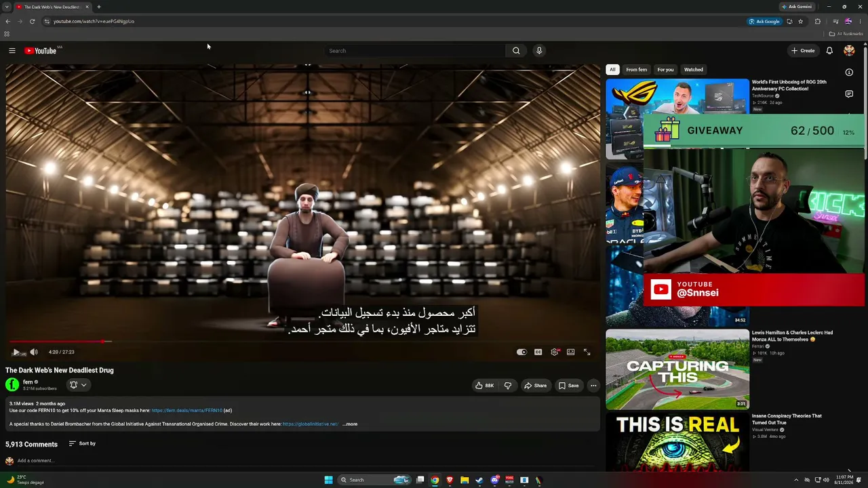Open the comments Sort by menu
Viewport: 868px width, 488px height.
click(82, 444)
